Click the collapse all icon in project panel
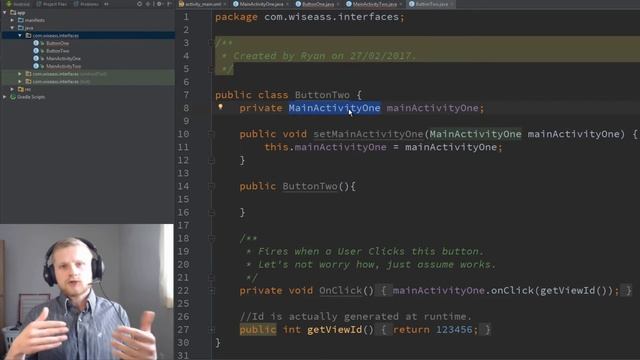 tap(149, 4)
